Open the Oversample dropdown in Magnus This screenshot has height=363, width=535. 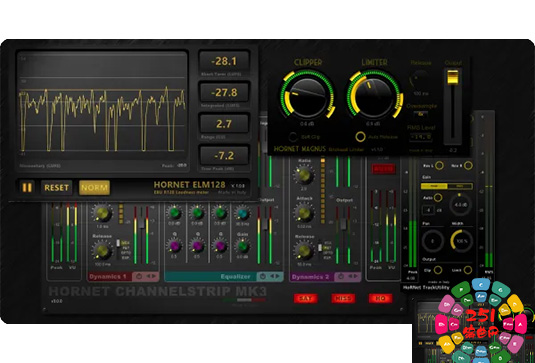click(x=421, y=115)
